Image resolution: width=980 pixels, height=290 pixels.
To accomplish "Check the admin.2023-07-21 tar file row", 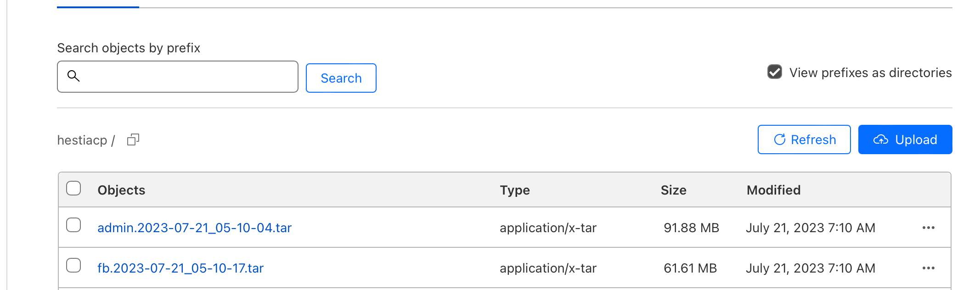I will pyautogui.click(x=73, y=225).
